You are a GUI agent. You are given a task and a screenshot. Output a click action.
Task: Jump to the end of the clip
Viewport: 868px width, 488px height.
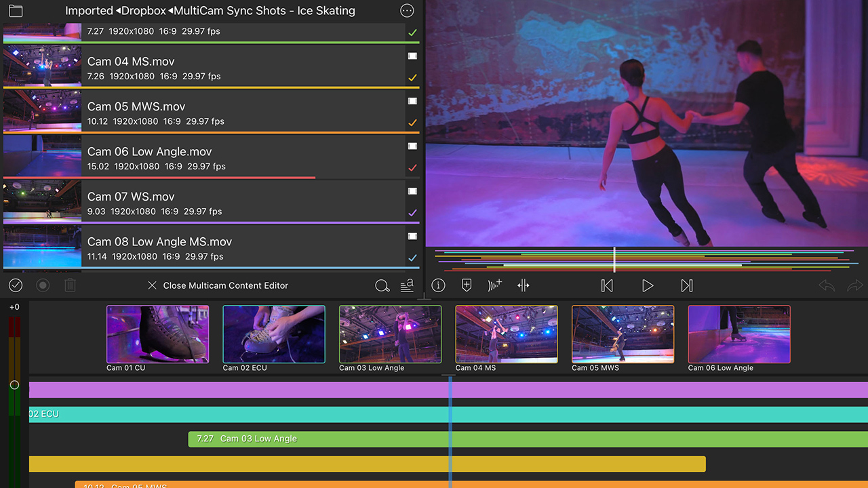tap(687, 286)
